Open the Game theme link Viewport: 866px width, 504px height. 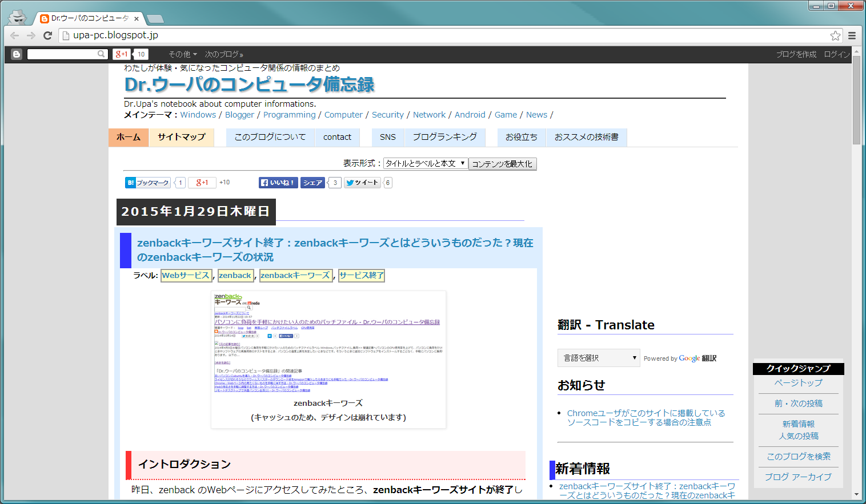(x=506, y=115)
